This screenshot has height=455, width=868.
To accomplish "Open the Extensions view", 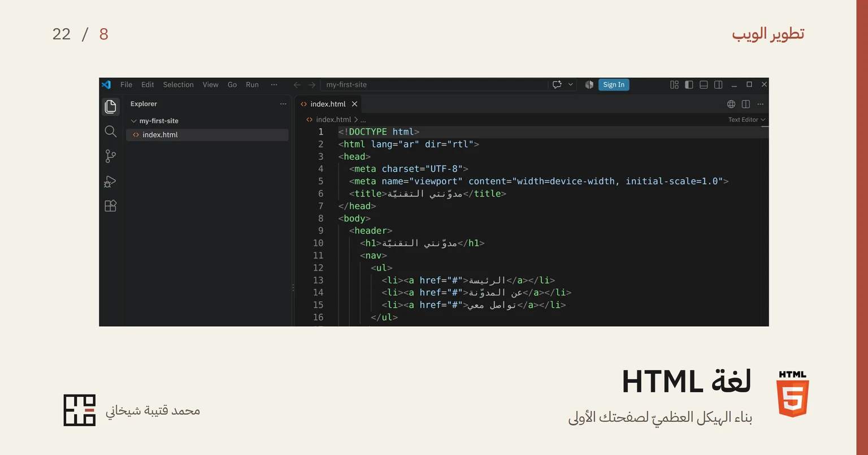I will pyautogui.click(x=111, y=206).
